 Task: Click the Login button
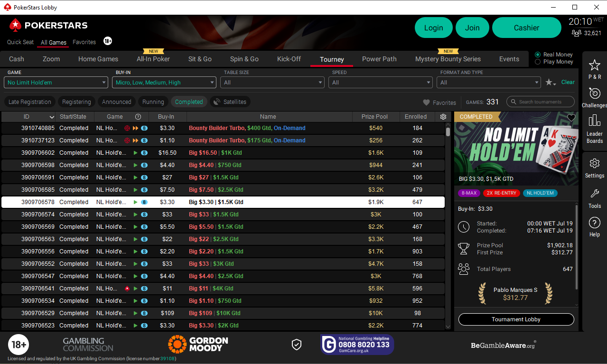[x=434, y=28]
